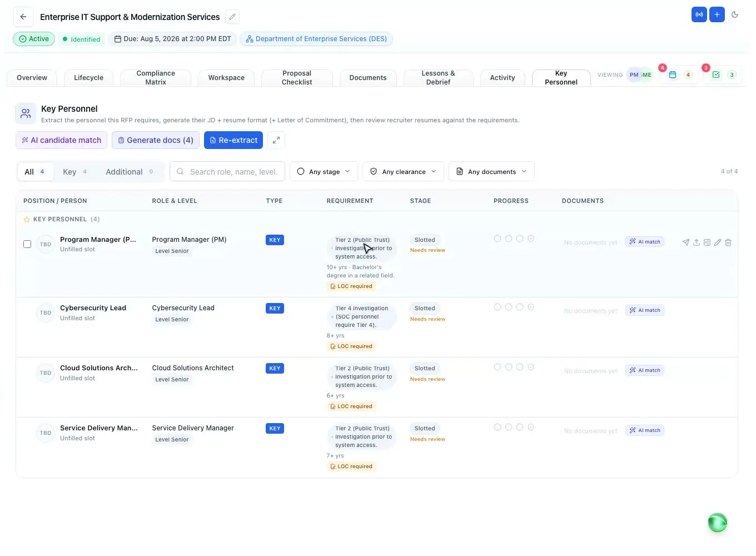Run AI match for Cybersecurity Lead
The height and width of the screenshot is (556, 756).
click(x=645, y=310)
